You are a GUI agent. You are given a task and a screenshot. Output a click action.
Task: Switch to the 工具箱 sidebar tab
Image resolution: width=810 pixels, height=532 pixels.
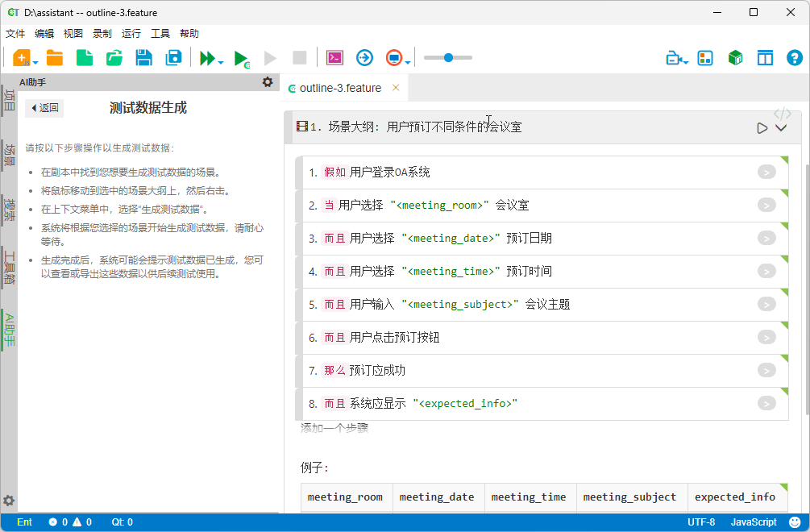click(x=10, y=267)
